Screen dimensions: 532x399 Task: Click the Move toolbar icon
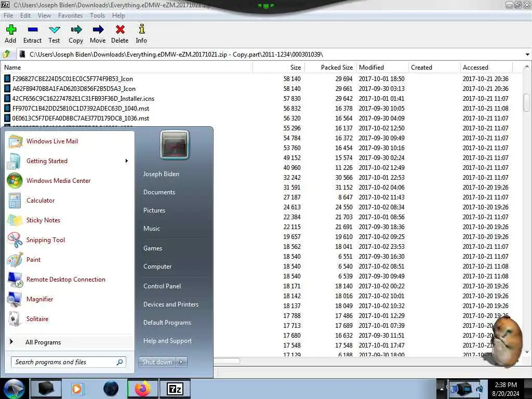pos(98,34)
